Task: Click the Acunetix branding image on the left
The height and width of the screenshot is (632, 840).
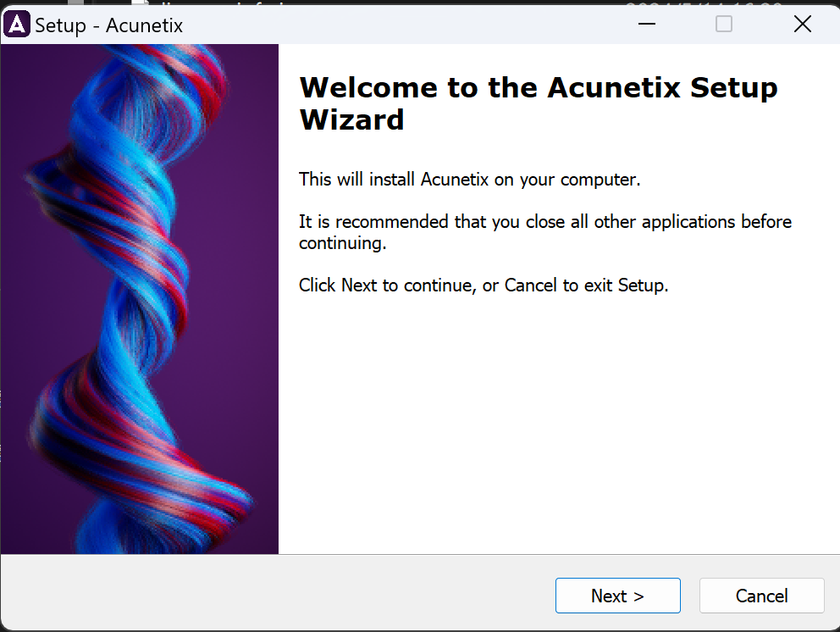Action: coord(139,299)
